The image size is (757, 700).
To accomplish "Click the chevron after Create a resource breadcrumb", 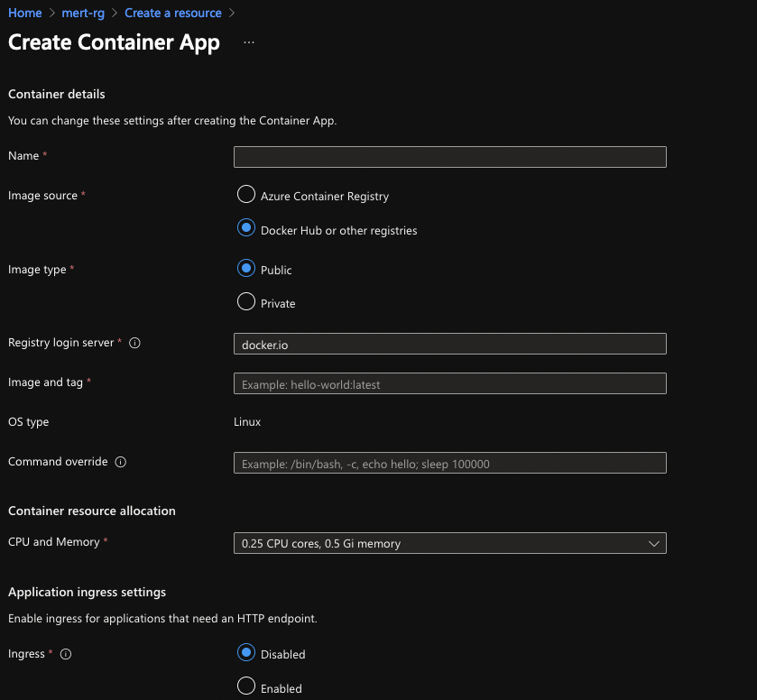I will click(232, 13).
